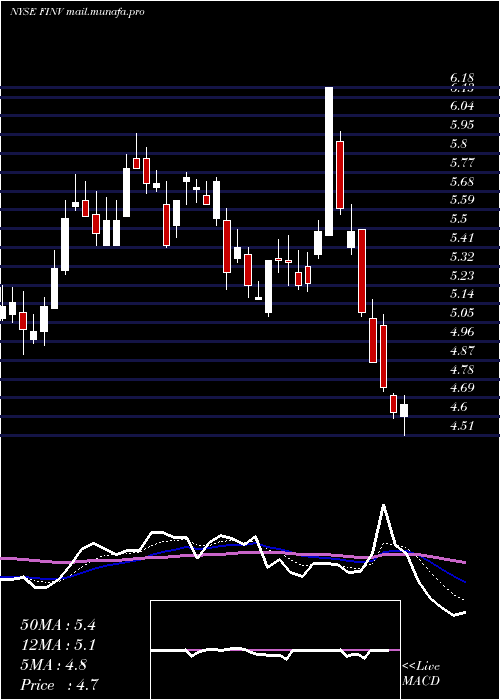Viewport: 500px width, 700px height.
Task: Select the 6.04 price level label
Action: pyautogui.click(x=461, y=106)
